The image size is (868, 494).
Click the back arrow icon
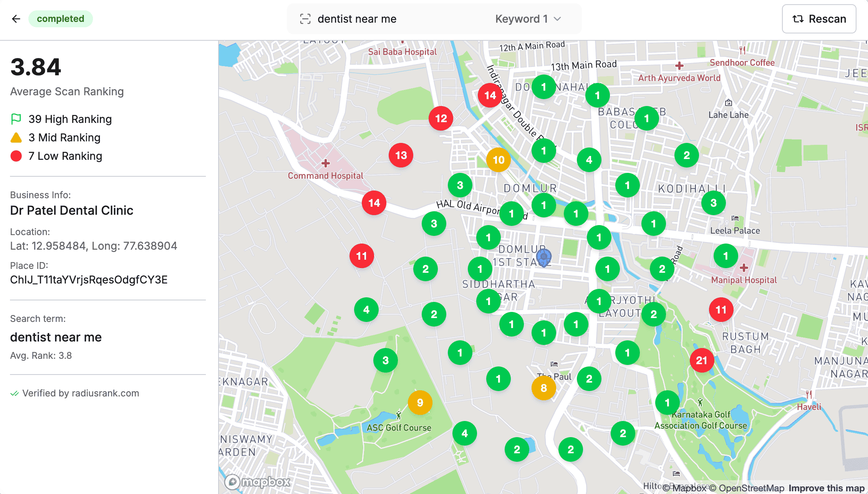click(16, 19)
